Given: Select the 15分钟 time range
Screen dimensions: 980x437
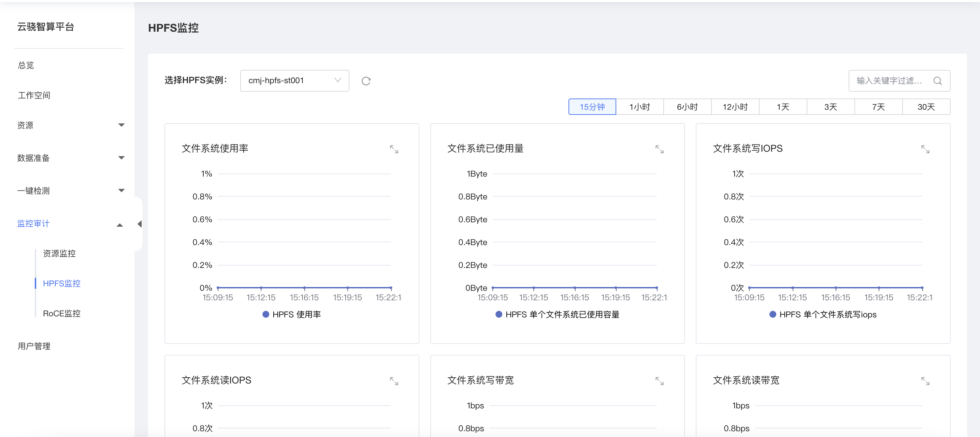Looking at the screenshot, I should (592, 107).
